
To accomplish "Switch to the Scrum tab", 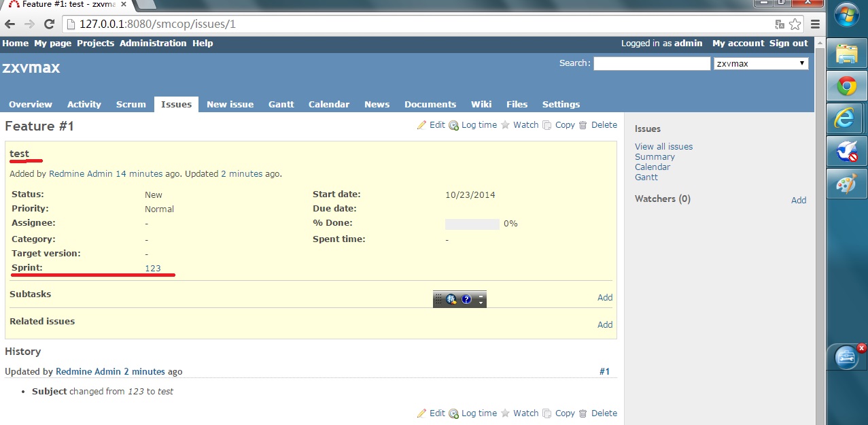I will 131,104.
